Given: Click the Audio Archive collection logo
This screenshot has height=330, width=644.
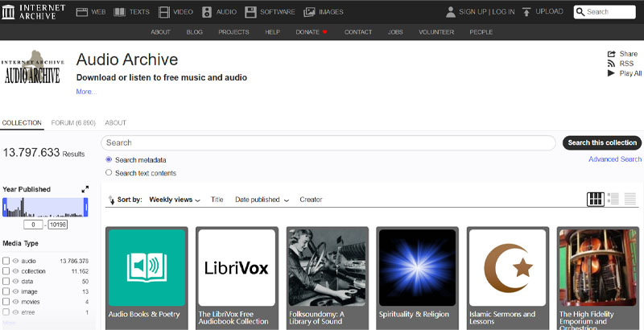Looking at the screenshot, I should [32, 67].
